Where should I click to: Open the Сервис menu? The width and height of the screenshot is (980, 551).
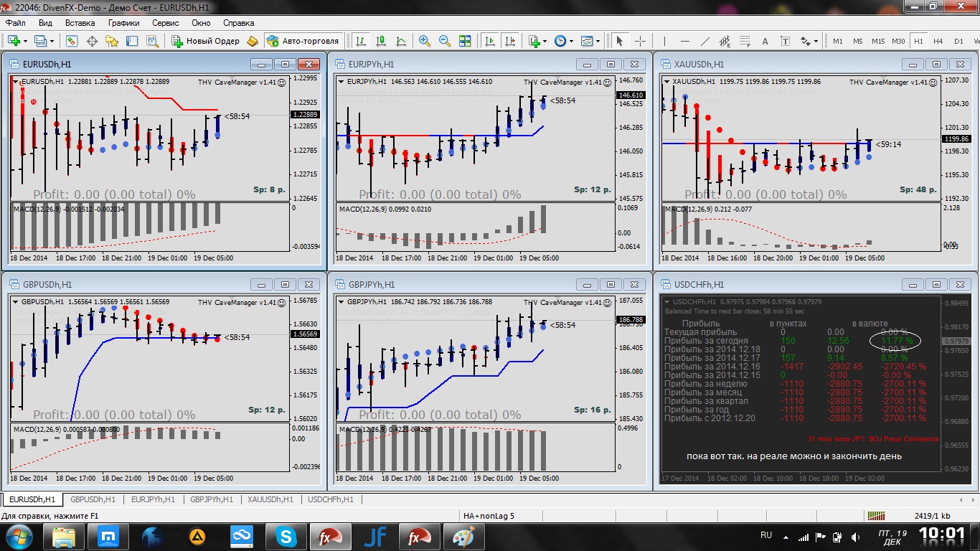point(166,22)
